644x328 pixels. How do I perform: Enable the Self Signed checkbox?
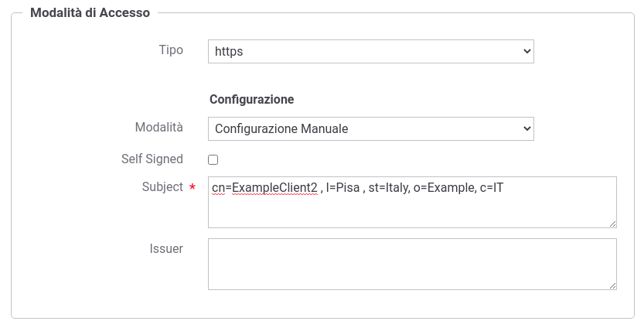213,159
